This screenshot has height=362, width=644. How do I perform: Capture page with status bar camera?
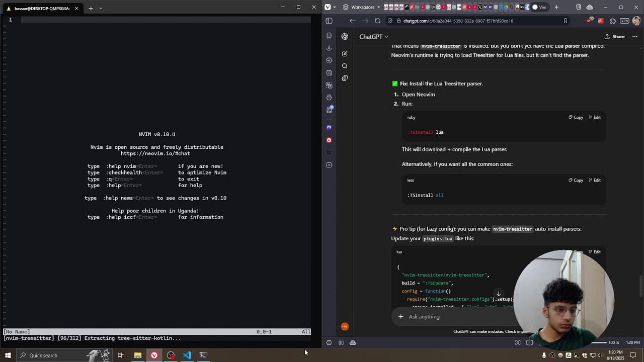pyautogui.click(x=518, y=342)
